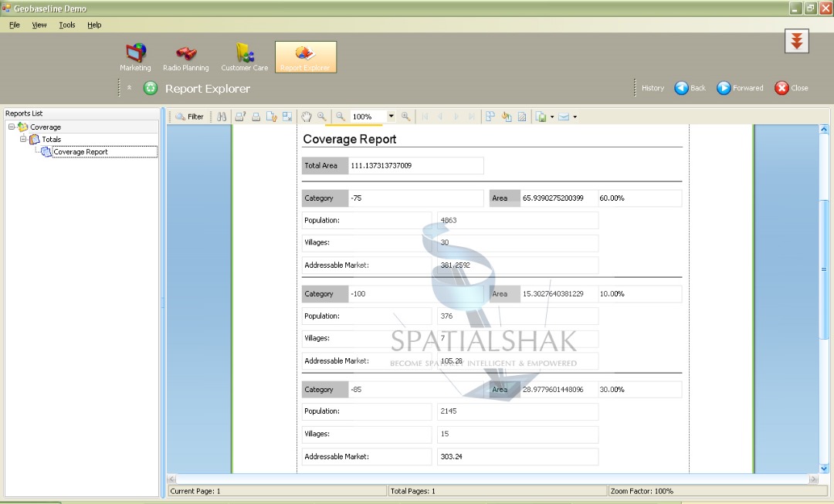This screenshot has height=504, width=834.
Task: Open the Customer Care module
Action: pyautogui.click(x=244, y=57)
